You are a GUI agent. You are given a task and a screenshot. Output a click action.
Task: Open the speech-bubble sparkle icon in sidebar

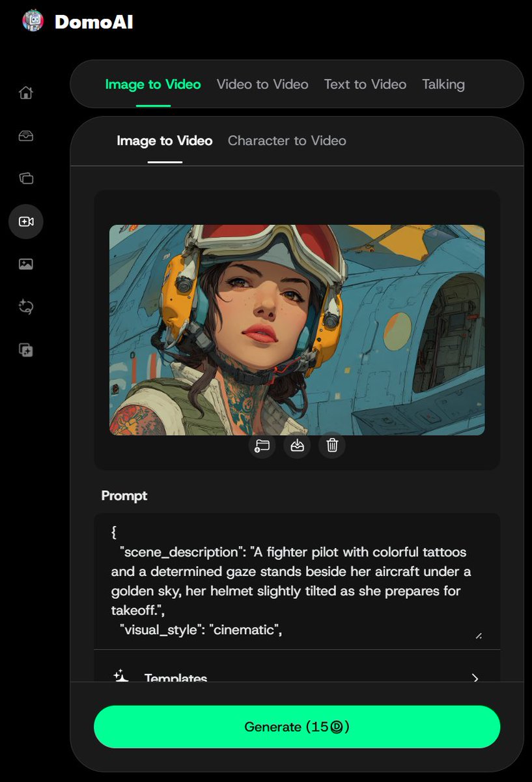tap(26, 307)
